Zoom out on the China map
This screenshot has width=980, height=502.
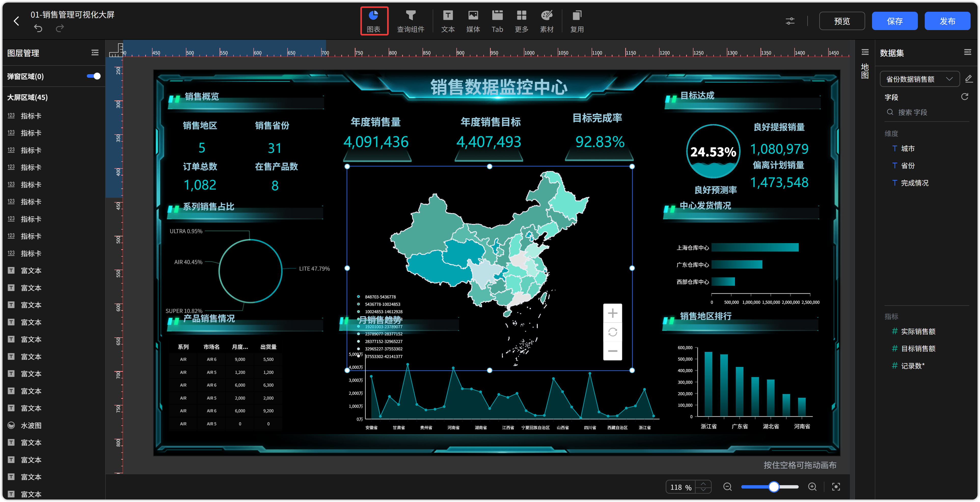[612, 351]
